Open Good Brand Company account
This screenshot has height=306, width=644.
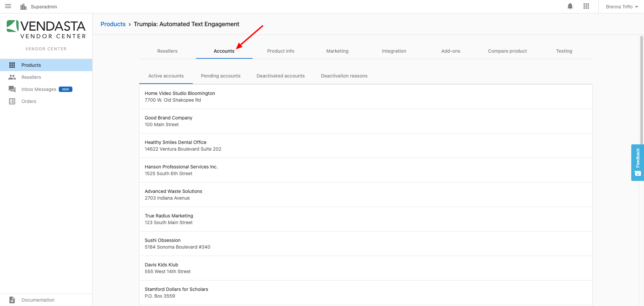tap(366, 121)
